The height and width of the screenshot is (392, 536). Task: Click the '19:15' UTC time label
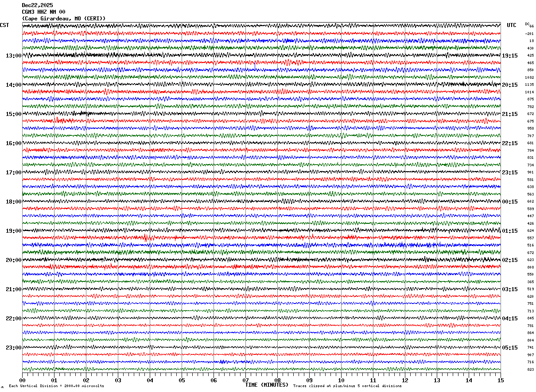[510, 56]
